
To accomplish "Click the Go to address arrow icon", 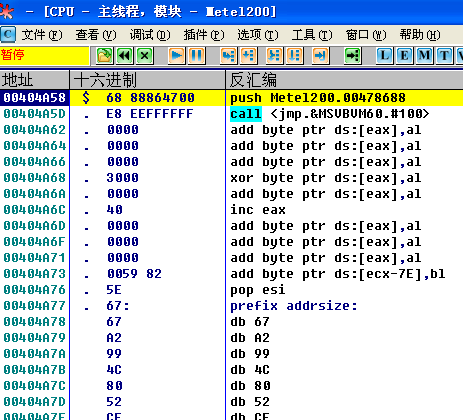I will coord(352,55).
